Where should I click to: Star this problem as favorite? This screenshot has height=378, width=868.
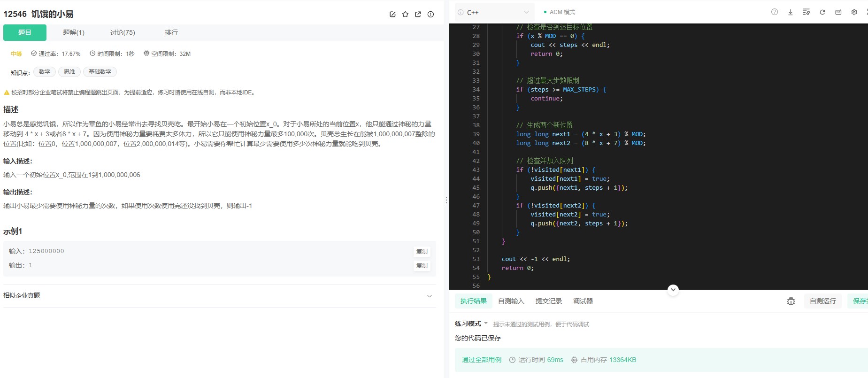[405, 15]
